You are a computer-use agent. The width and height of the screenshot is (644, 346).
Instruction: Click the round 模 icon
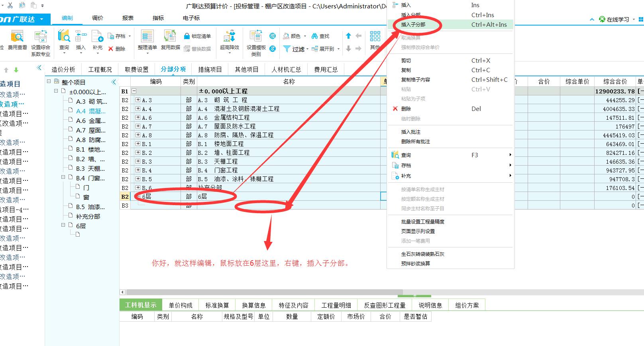(273, 36)
